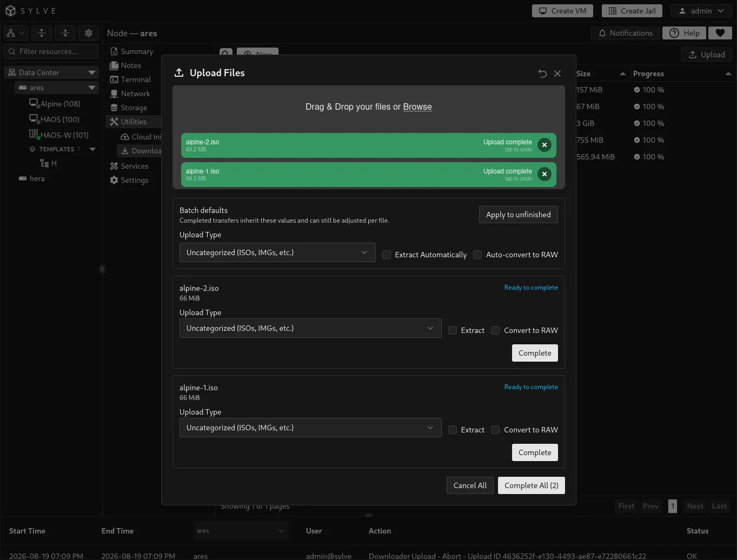Click the Cloud Init submenu item
Screen dimensions: 737x560
click(x=141, y=137)
